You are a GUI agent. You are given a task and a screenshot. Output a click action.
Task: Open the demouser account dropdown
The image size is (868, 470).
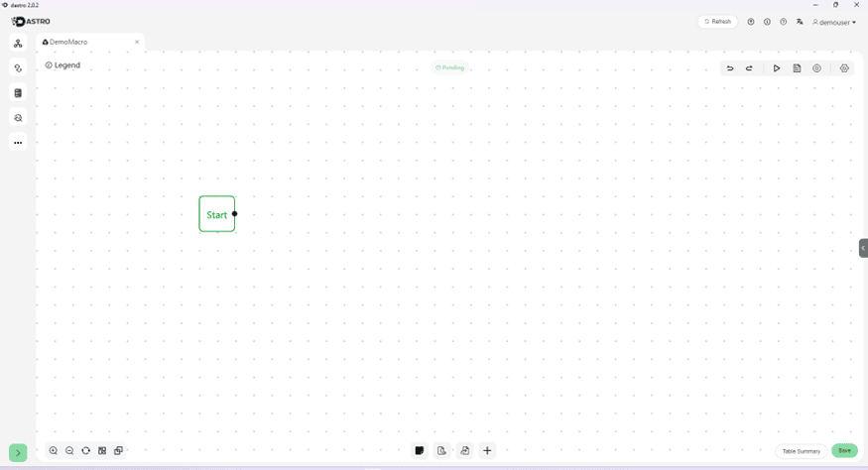click(834, 22)
